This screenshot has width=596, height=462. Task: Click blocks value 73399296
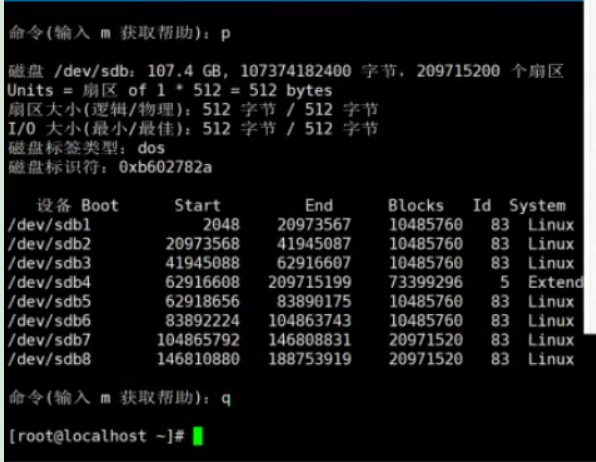426,283
